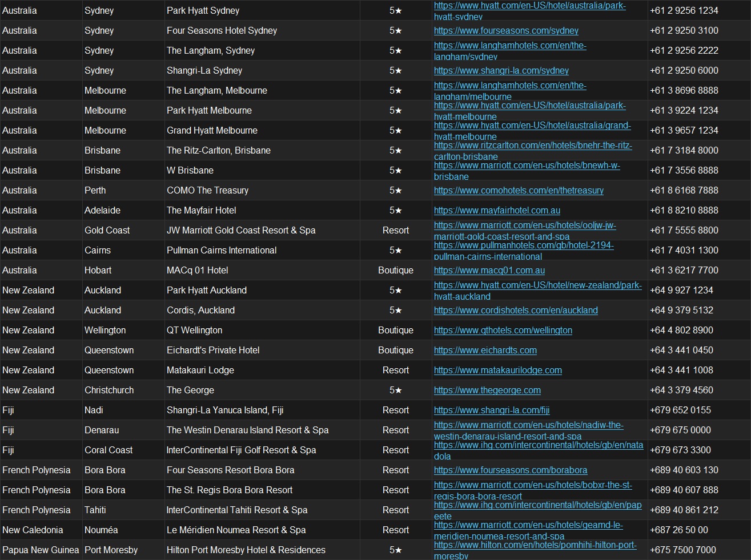
Task: Select the Perth city cell
Action: [x=123, y=190]
